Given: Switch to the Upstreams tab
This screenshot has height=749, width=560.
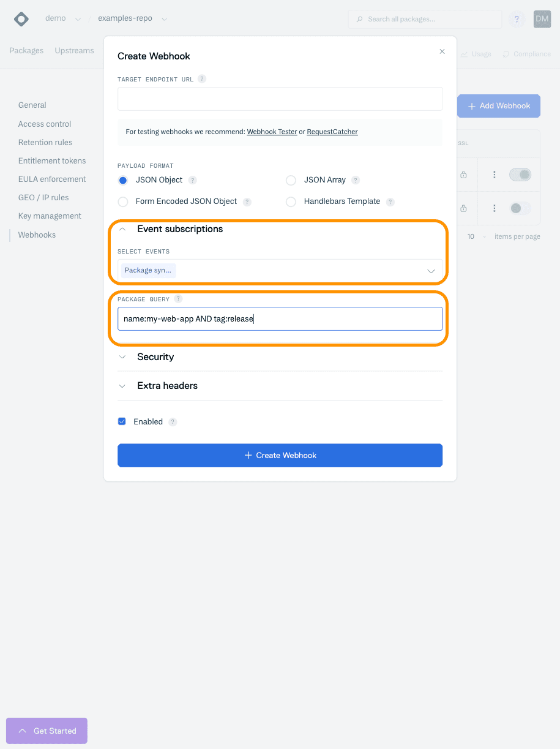Looking at the screenshot, I should click(73, 50).
